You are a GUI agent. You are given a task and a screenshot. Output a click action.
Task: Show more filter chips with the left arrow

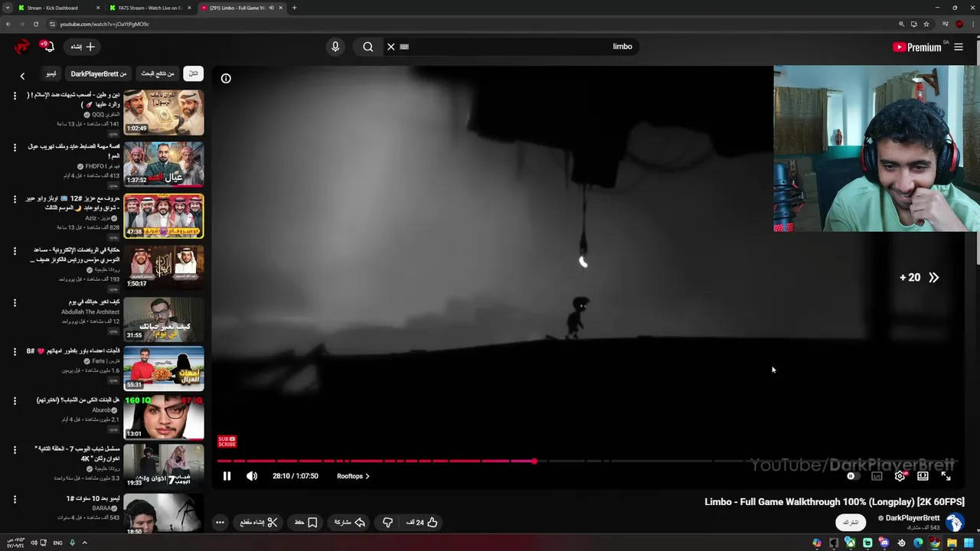click(22, 76)
